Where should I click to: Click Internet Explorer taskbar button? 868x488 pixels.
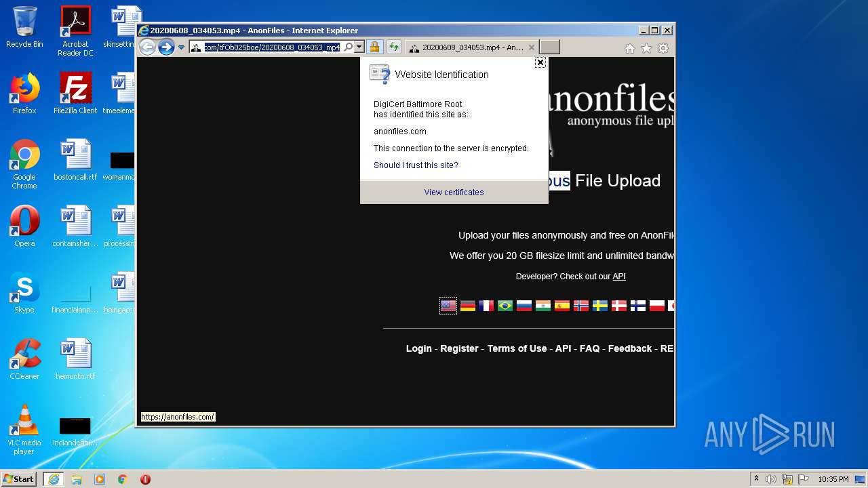coord(54,479)
